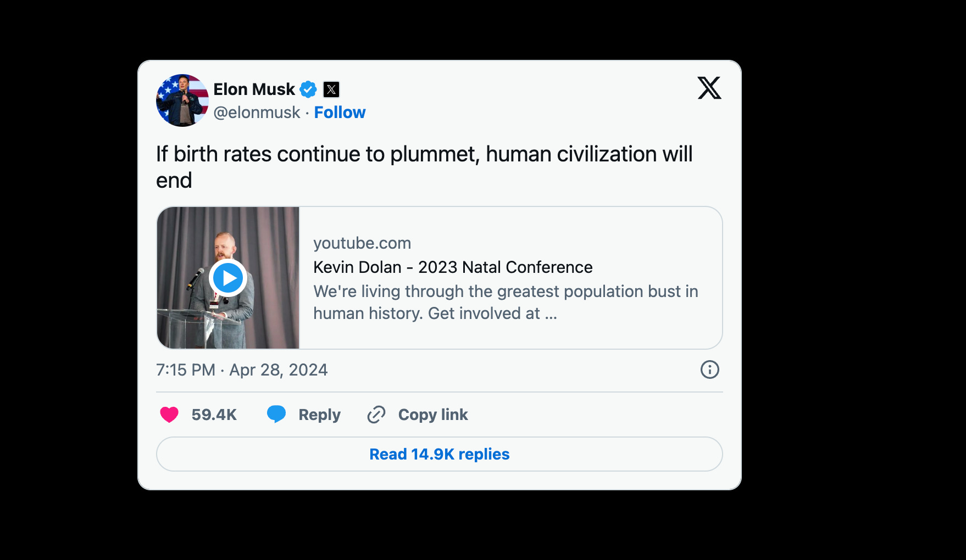Screen dimensions: 966x560
Task: Open the info icon next to the timestamp
Action: coord(709,370)
